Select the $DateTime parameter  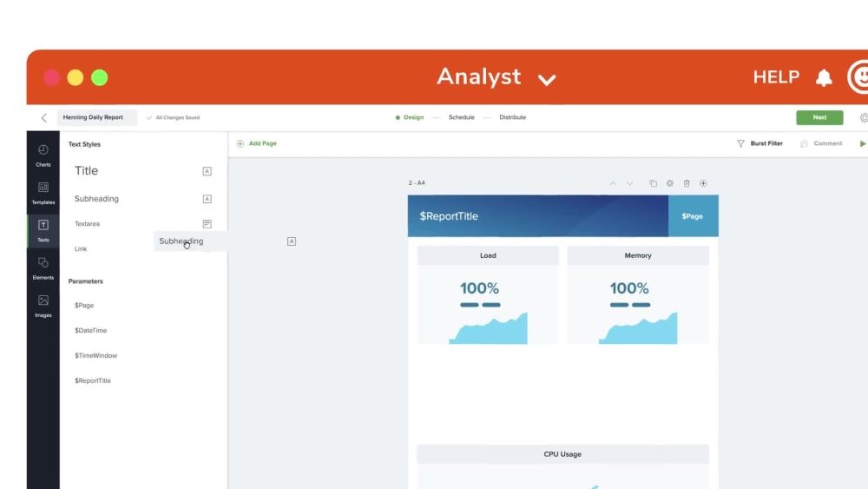[91, 330]
